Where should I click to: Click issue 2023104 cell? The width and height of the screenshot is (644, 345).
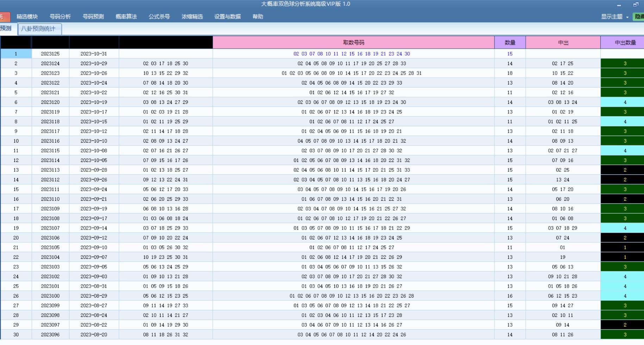50,257
